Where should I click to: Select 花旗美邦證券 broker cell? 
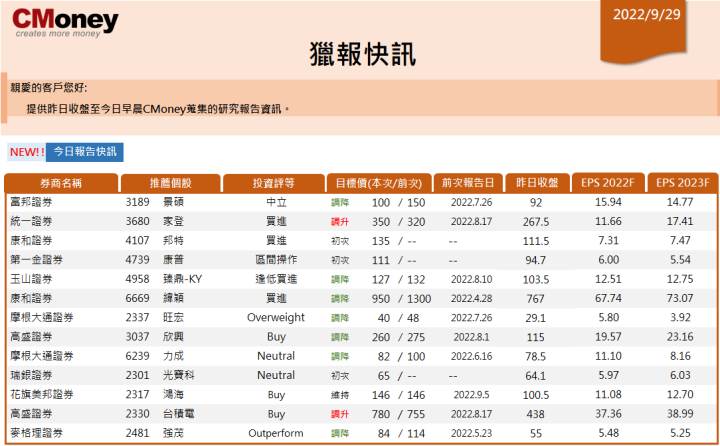[x=42, y=395]
